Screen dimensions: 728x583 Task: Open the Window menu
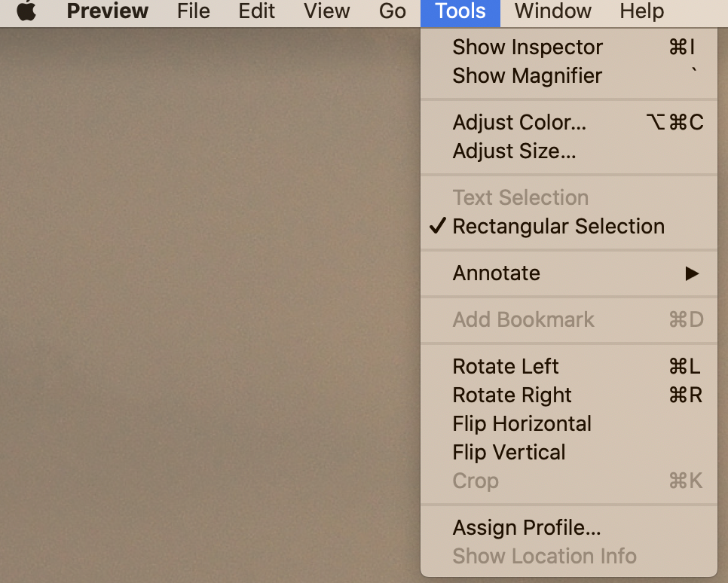pyautogui.click(x=552, y=12)
